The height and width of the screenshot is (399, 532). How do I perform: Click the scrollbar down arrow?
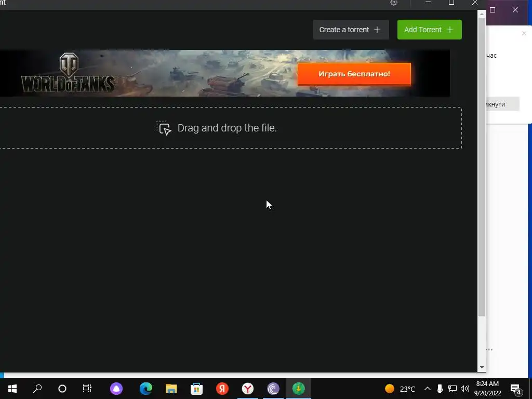[482, 367]
